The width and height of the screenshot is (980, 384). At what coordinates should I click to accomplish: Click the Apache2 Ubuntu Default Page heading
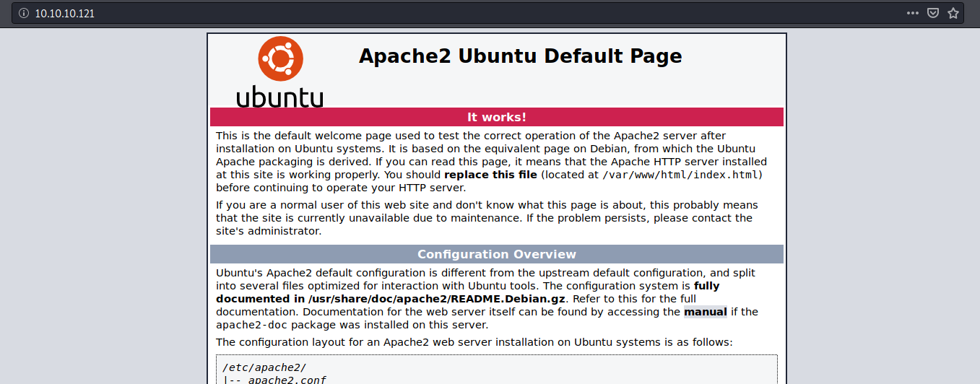(520, 56)
